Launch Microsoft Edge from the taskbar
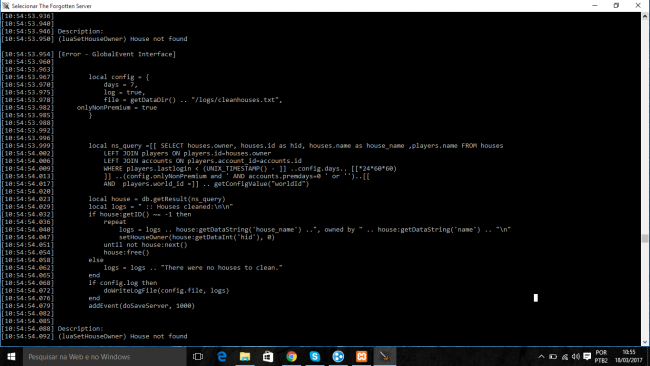650x366 pixels. tap(222, 356)
